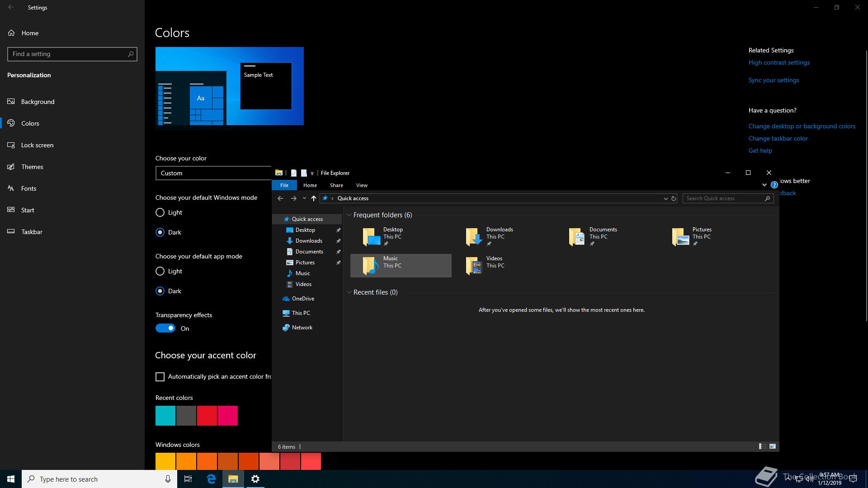Collapse the Recent files group
This screenshot has width=868, height=488.
point(349,292)
